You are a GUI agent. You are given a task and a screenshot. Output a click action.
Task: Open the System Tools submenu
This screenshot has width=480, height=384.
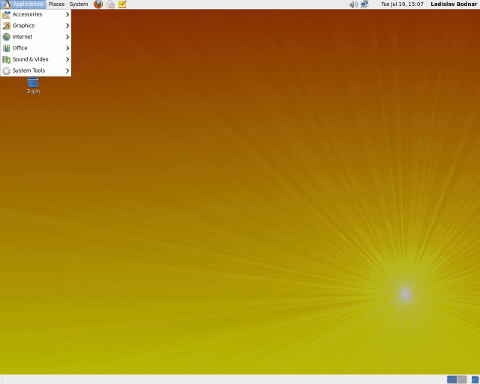(x=36, y=71)
